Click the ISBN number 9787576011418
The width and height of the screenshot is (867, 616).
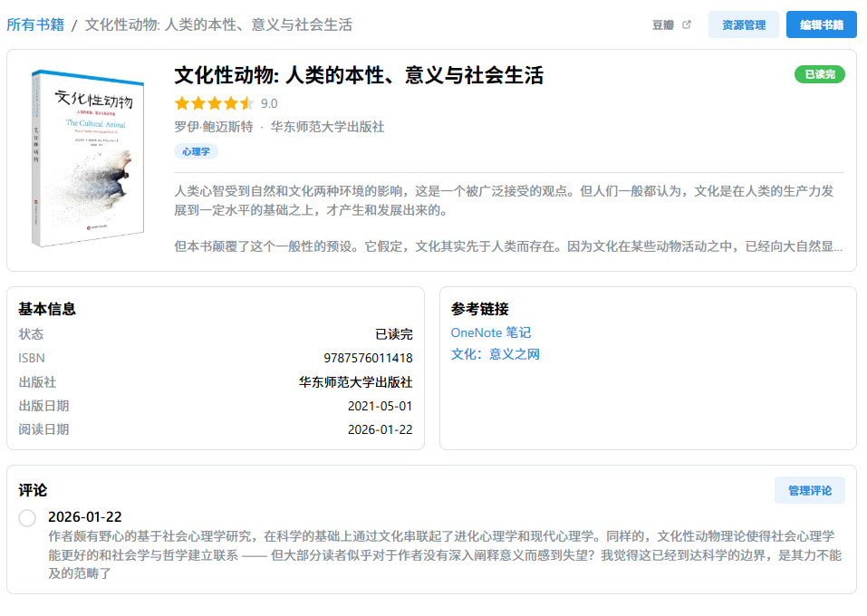point(367,358)
